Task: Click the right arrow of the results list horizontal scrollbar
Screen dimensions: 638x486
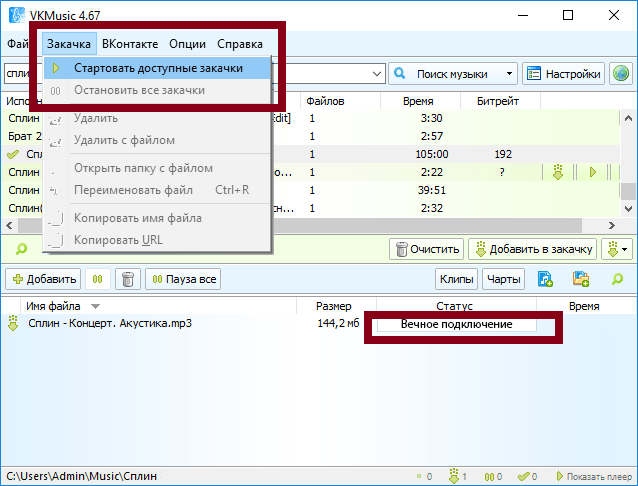Action: click(612, 225)
